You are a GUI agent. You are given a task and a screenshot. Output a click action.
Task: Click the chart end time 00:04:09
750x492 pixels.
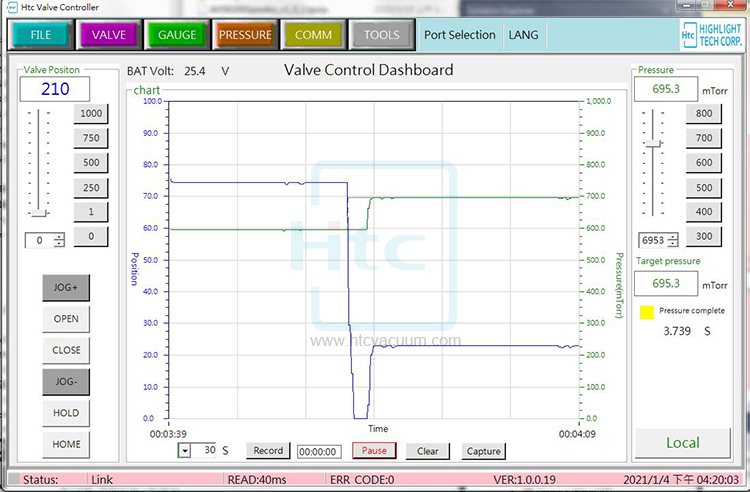pos(577,434)
